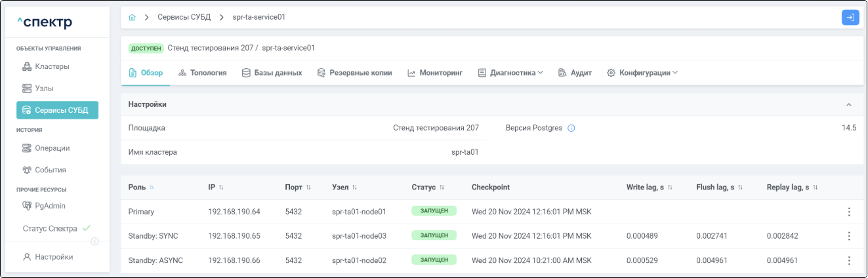The image size is (868, 278).
Task: Click the logout icon button top right
Action: (850, 18)
